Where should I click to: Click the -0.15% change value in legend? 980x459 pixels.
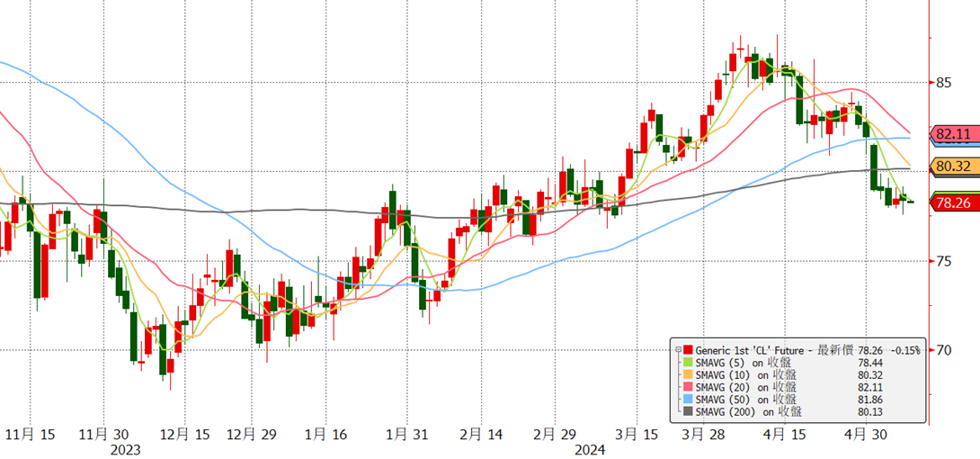click(x=905, y=349)
